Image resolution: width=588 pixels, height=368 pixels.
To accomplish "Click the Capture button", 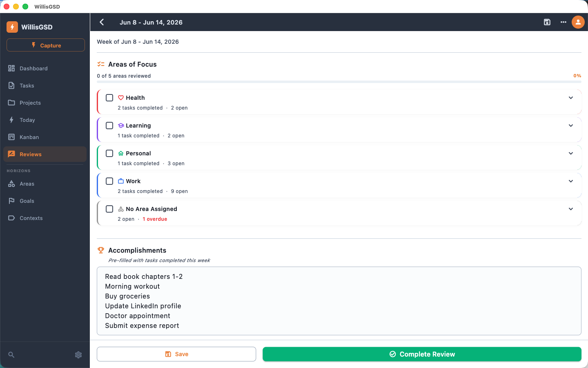I will (46, 45).
